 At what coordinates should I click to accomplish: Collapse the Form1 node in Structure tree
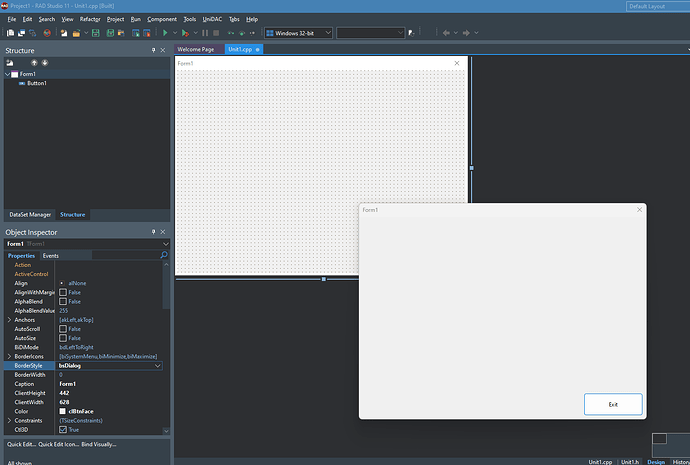(7, 74)
